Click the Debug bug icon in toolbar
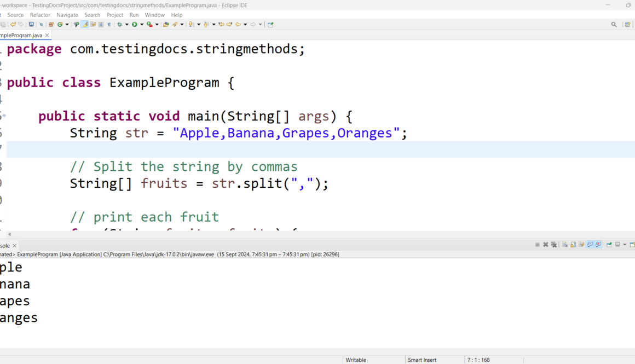Screen dimensions: 635x364 click(120, 25)
